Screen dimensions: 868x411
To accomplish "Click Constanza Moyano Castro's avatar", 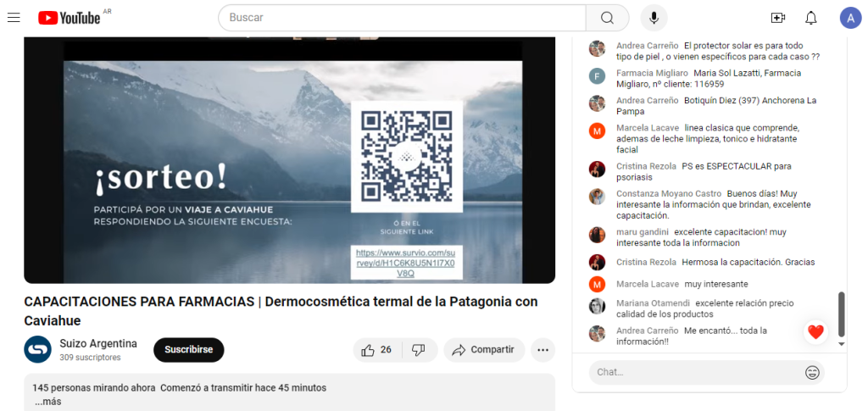I will (x=597, y=197).
